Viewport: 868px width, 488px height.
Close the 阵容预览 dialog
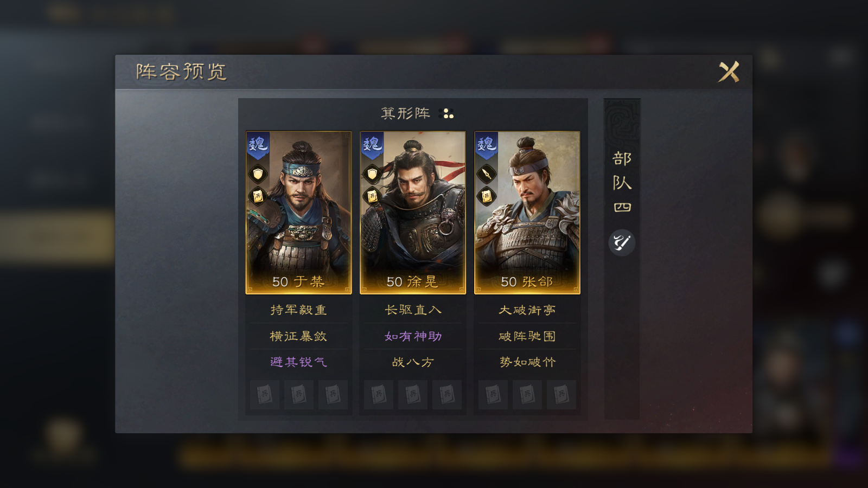(729, 72)
